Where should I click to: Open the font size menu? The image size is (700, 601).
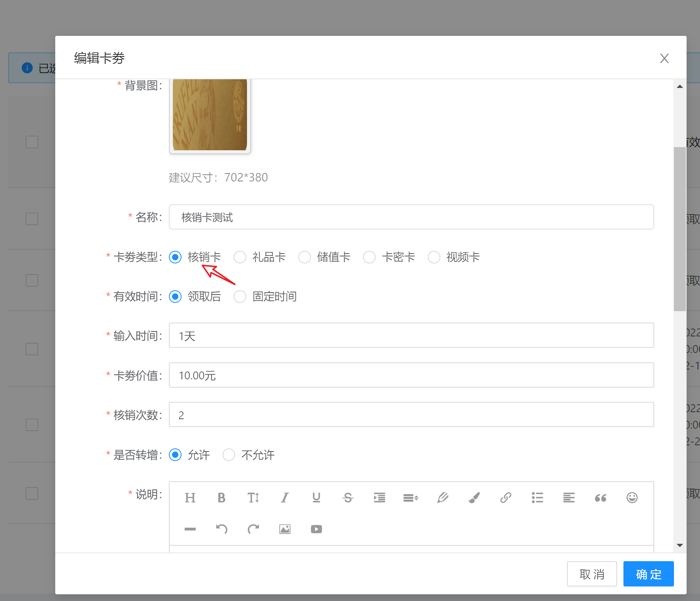(253, 498)
